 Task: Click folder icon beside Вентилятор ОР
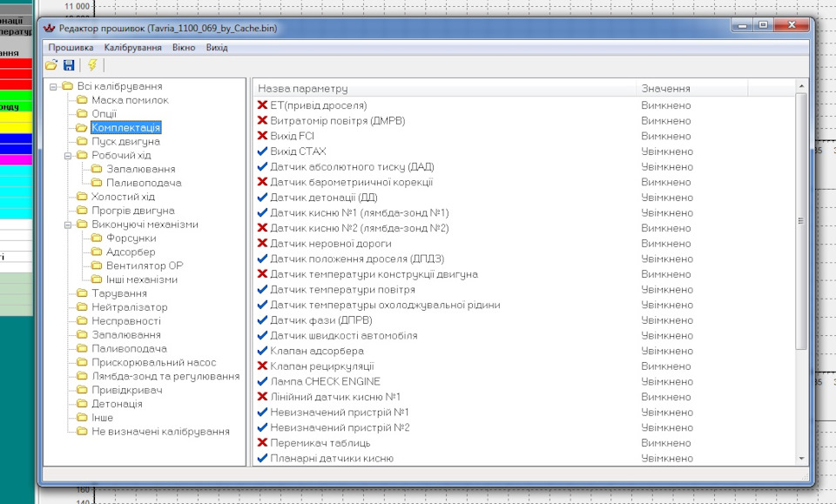pos(97,265)
